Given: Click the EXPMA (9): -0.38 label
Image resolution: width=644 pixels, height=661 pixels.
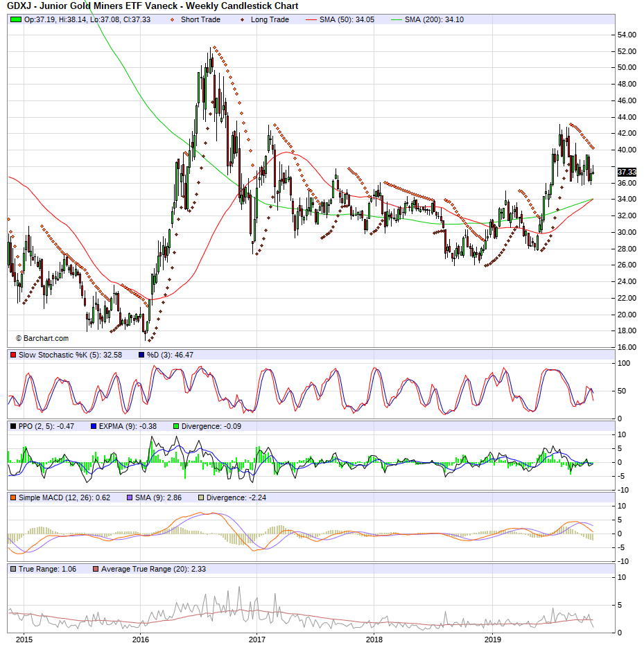Looking at the screenshot, I should 128,426.
